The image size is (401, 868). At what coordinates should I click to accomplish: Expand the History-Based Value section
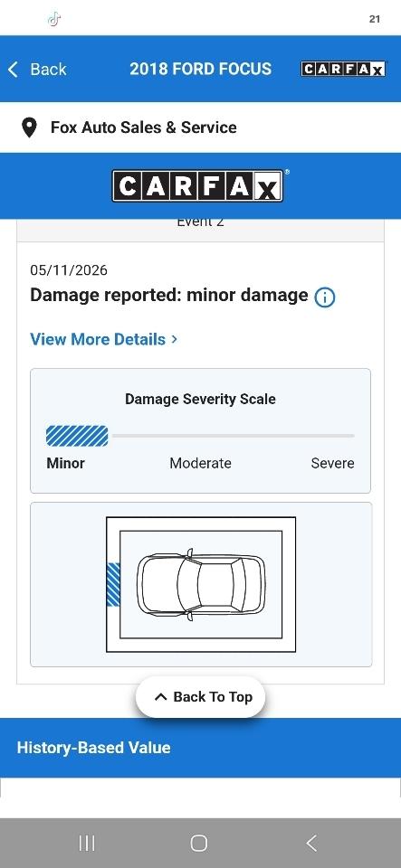coord(201,748)
